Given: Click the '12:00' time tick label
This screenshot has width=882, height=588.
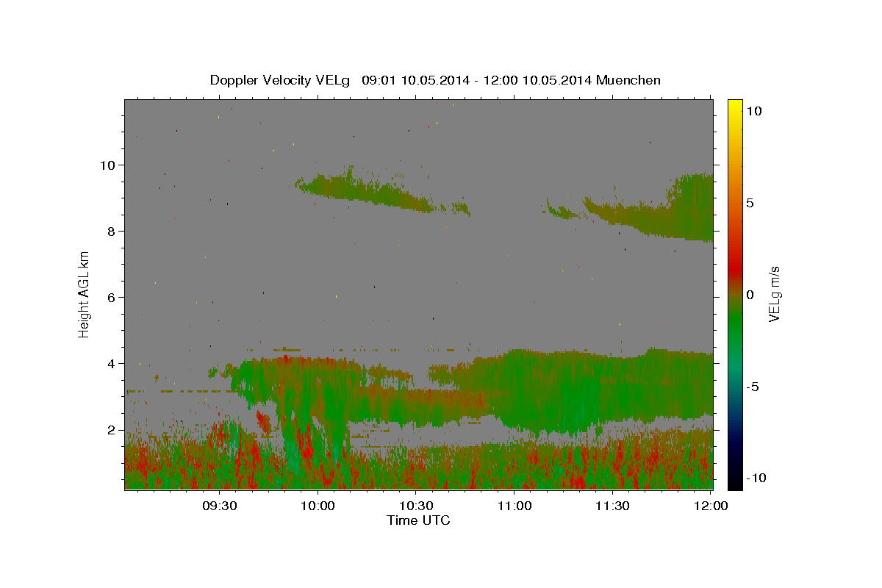Looking at the screenshot, I should coord(711,506).
